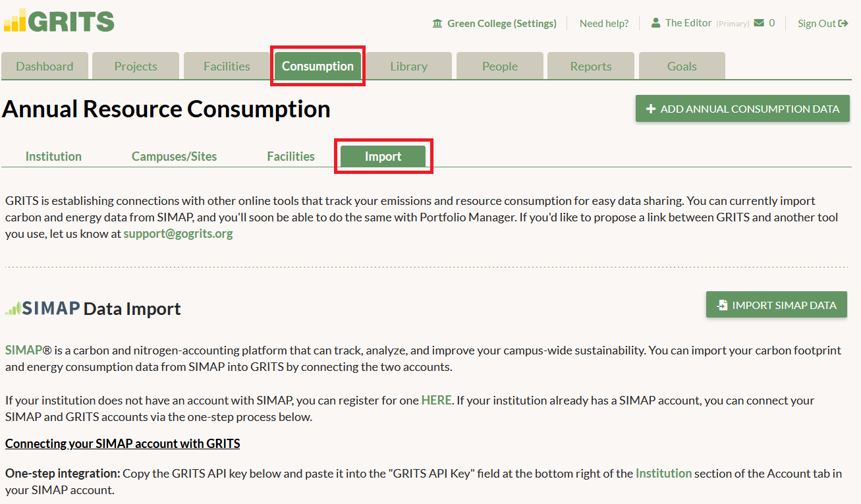
Task: Open Green College (Settings) link
Action: (502, 24)
